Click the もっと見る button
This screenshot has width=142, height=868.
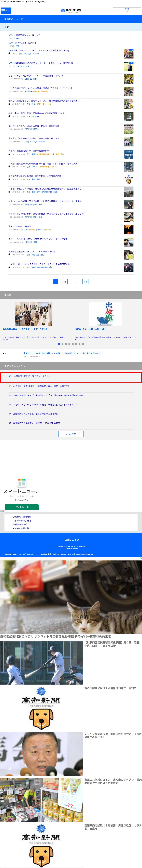71,434
